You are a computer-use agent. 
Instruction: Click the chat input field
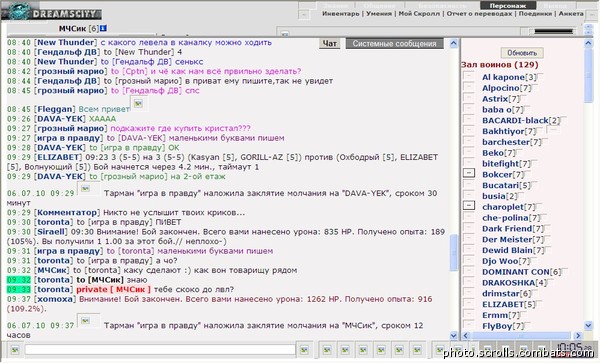coord(160,350)
